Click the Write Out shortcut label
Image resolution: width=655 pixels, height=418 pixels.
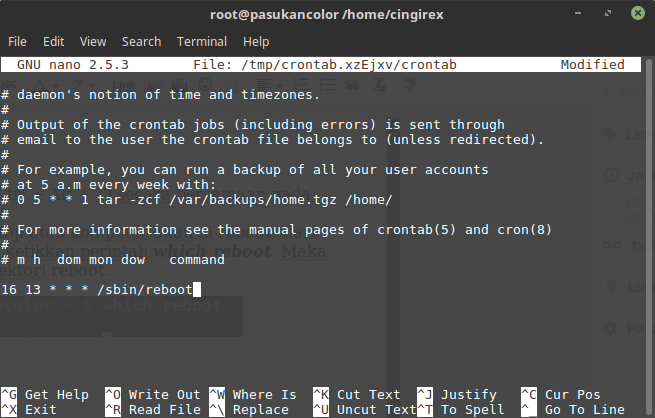tap(163, 395)
